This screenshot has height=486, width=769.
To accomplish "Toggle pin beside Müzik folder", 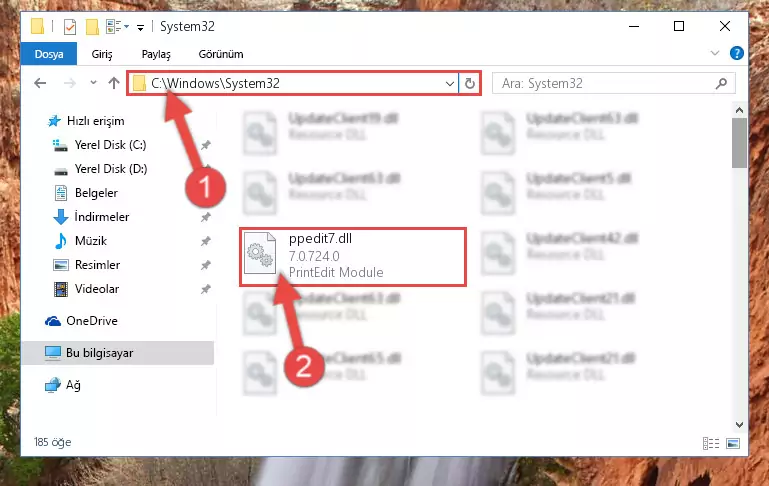I will (205, 241).
